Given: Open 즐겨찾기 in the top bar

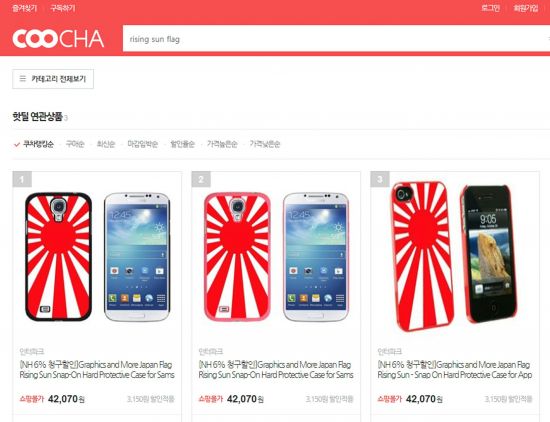Looking at the screenshot, I should point(25,8).
